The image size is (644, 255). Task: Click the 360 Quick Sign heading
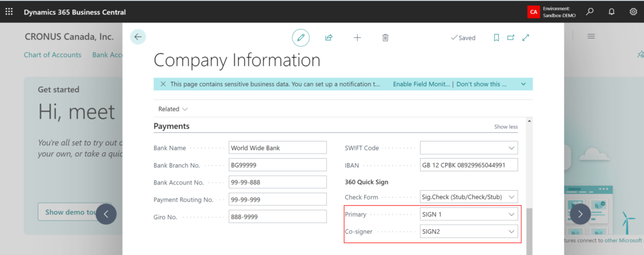pyautogui.click(x=367, y=182)
